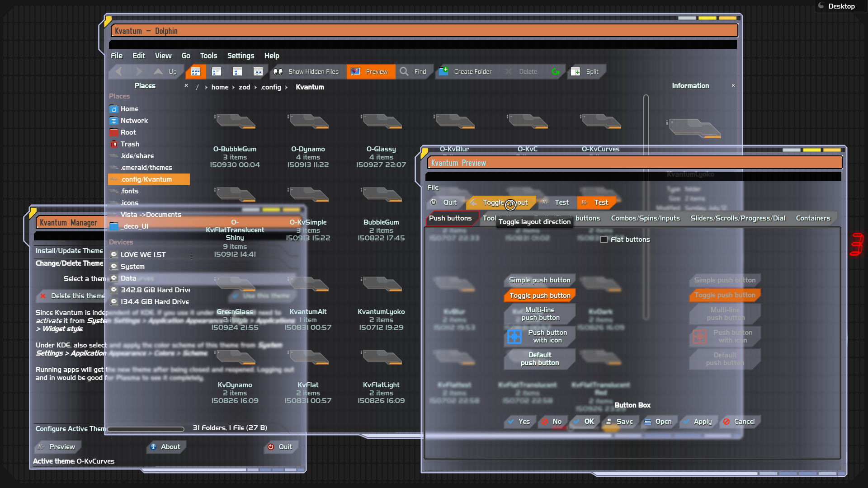Select the O-Dynamo folder icon
Viewport: 868px width, 488px height.
tap(308, 122)
